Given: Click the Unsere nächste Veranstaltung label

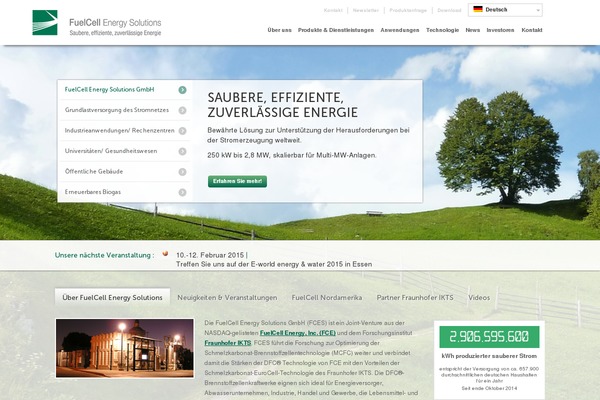Looking at the screenshot, I should [104, 255].
